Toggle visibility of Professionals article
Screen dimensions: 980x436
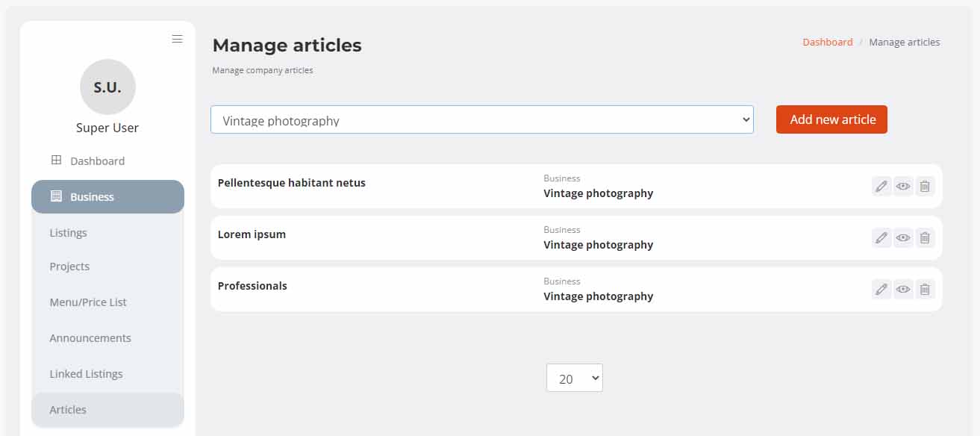coord(903,289)
